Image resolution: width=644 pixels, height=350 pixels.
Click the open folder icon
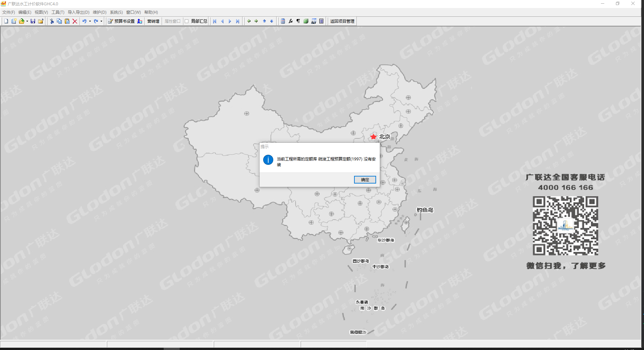point(22,21)
